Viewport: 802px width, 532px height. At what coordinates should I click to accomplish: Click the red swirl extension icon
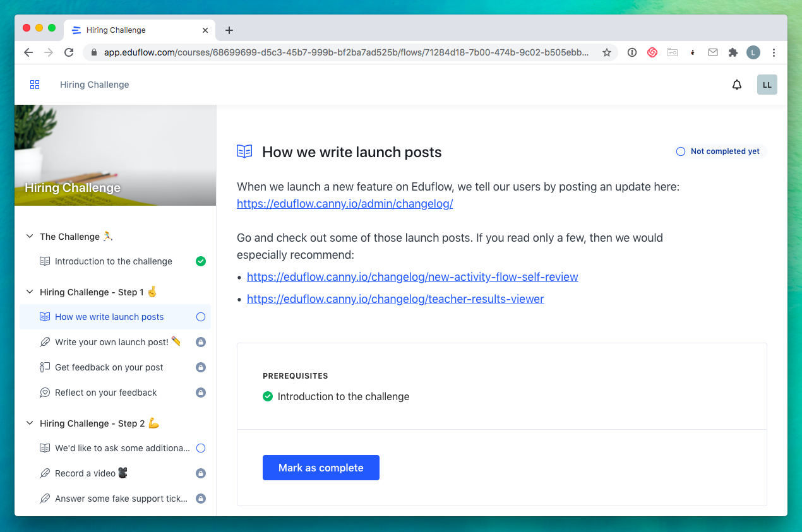pyautogui.click(x=652, y=52)
